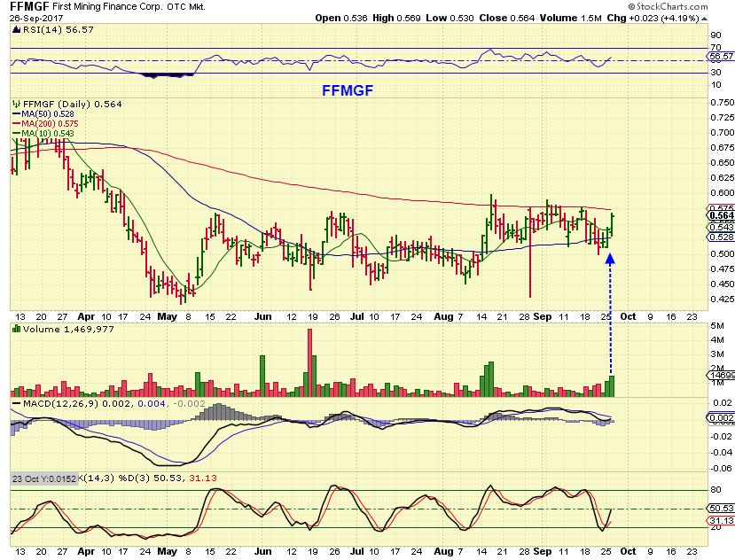The image size is (735, 560).
Task: Click the MA(200) red line swatch
Action: click(x=17, y=124)
